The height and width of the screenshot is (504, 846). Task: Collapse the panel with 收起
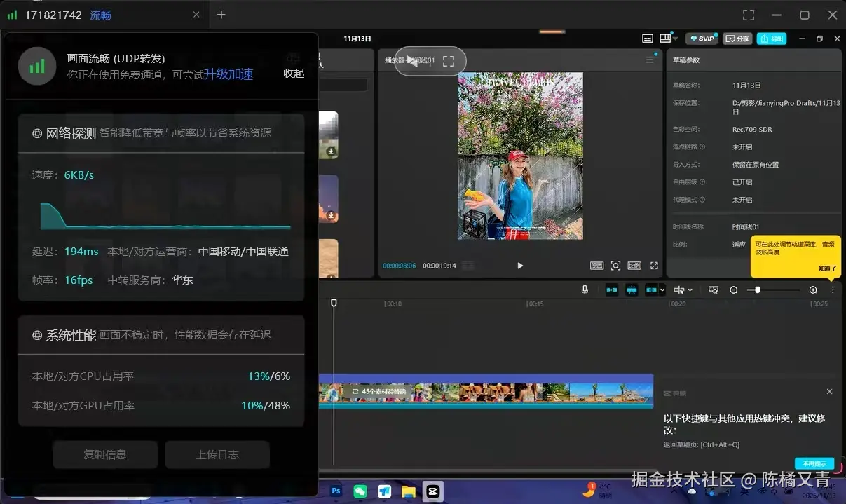click(294, 73)
